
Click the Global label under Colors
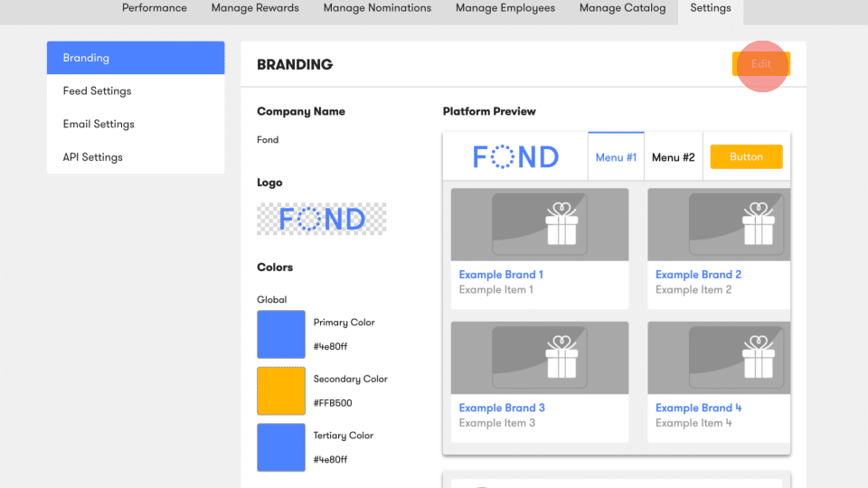[272, 299]
